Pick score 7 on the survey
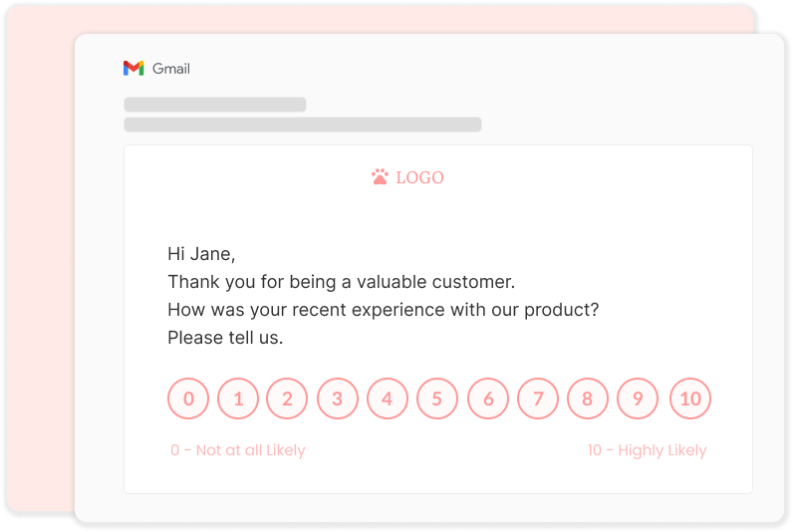The width and height of the screenshot is (793, 532). coord(538,399)
